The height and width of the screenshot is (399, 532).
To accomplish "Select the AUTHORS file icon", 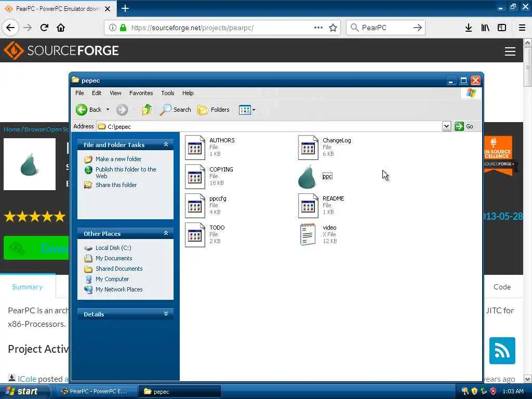I will point(195,147).
